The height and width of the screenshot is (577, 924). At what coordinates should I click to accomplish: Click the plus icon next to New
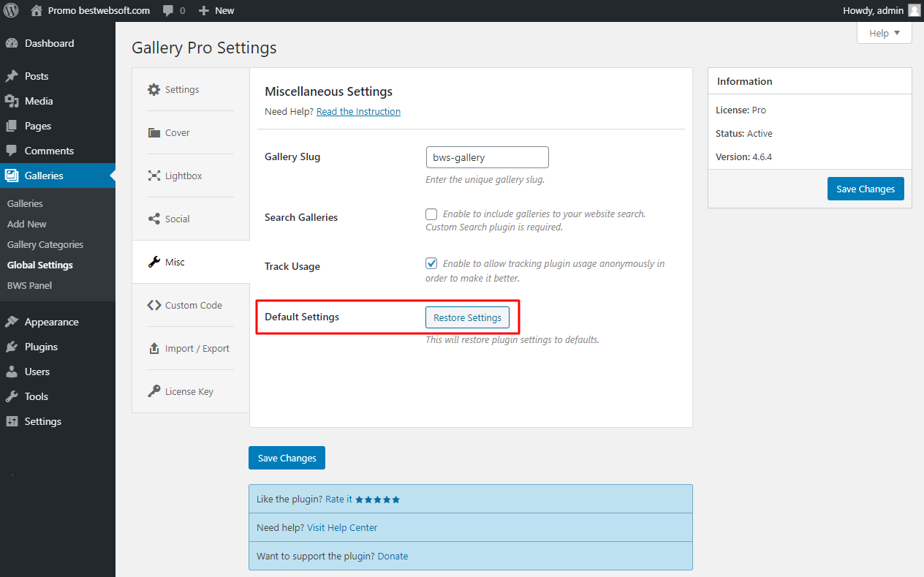pos(204,11)
